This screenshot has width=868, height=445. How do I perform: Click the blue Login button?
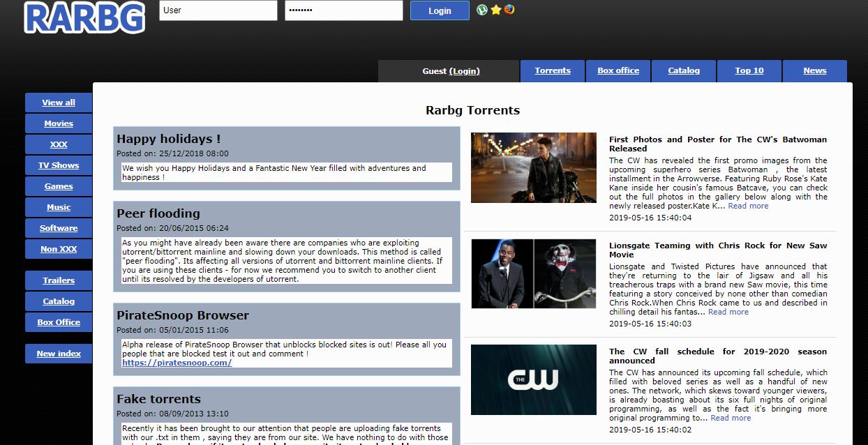[440, 10]
